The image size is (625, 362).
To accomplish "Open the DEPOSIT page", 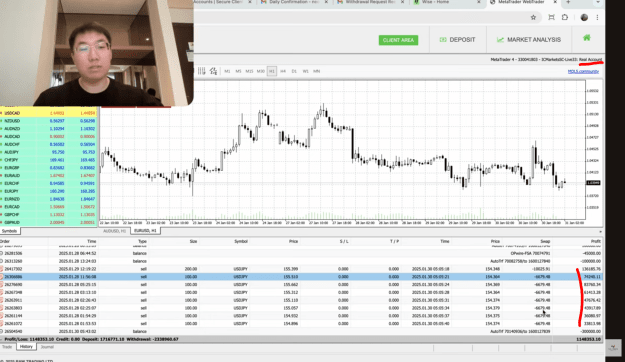I will pyautogui.click(x=458, y=40).
